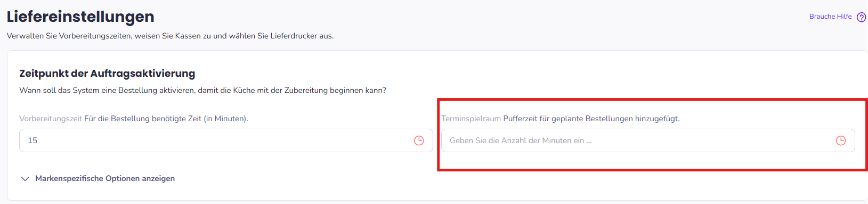Click the Wann soll das System question text
Screen dimensions: 868x204
202,90
